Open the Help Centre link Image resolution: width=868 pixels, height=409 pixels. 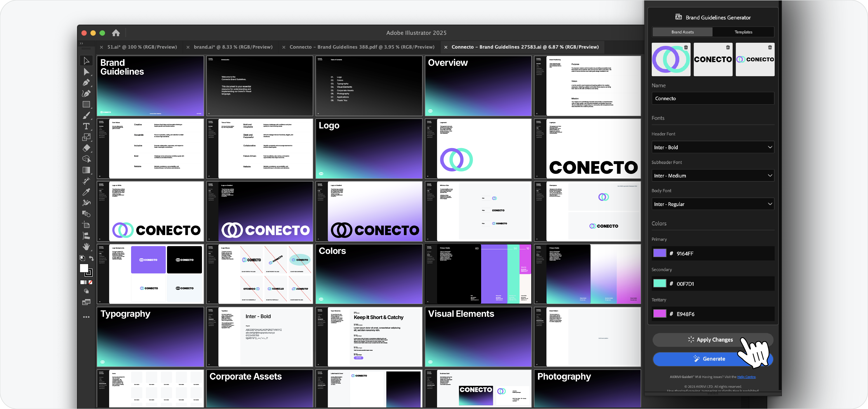click(x=747, y=377)
